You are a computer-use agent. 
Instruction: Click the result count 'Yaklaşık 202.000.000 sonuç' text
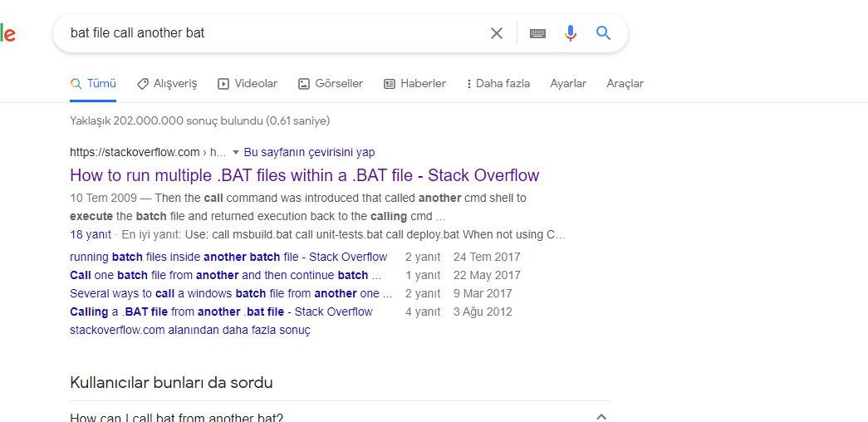point(200,120)
